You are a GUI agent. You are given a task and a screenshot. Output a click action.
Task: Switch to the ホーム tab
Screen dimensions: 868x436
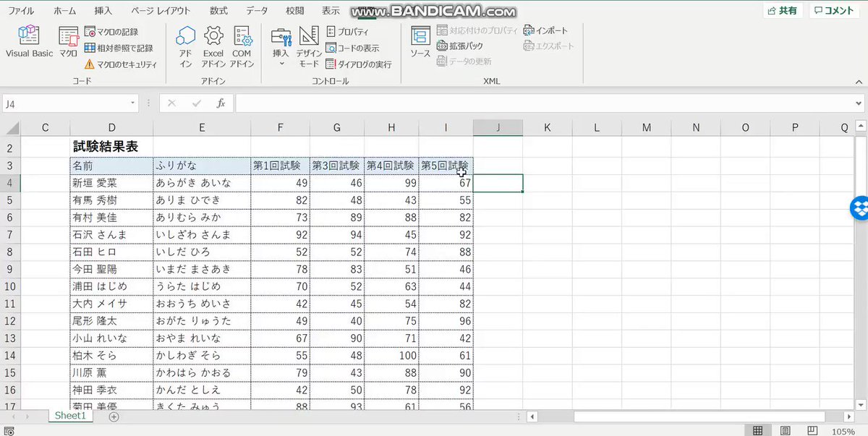tap(64, 11)
